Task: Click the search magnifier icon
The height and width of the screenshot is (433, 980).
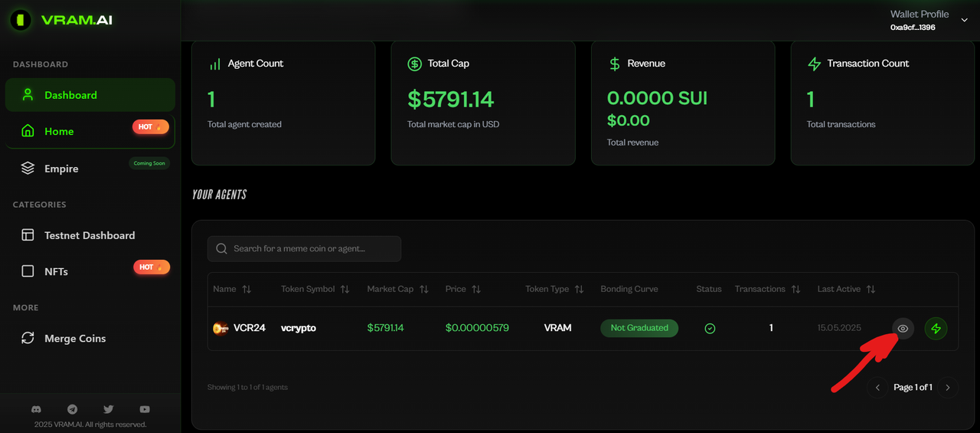Action: point(222,248)
